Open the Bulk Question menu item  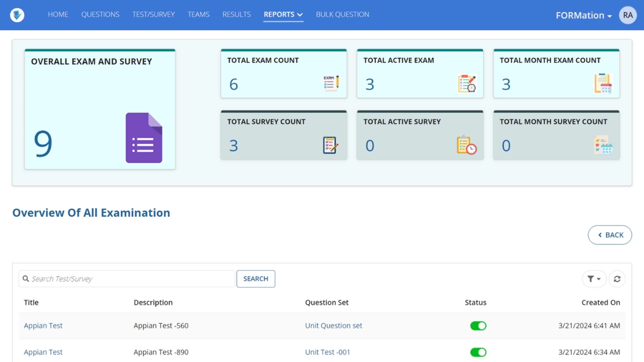342,14
